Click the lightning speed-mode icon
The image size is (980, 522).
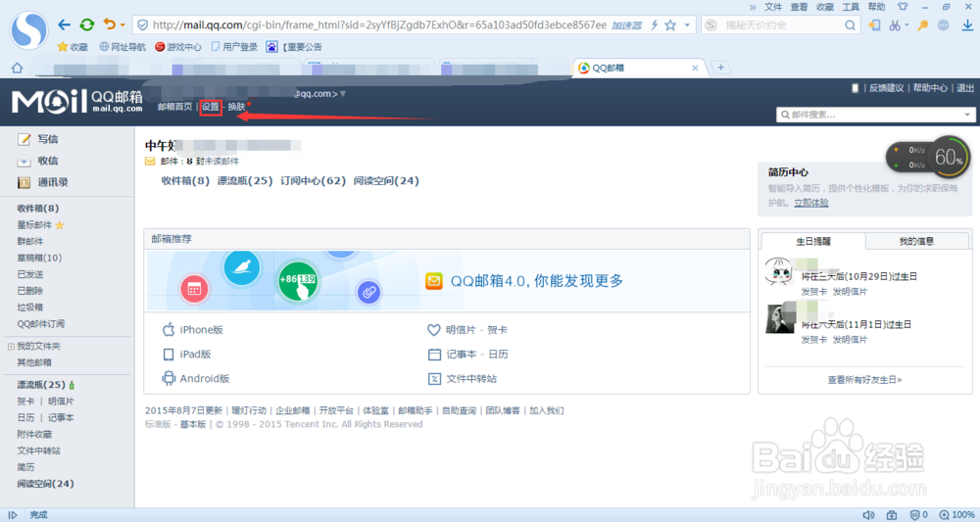pyautogui.click(x=655, y=25)
